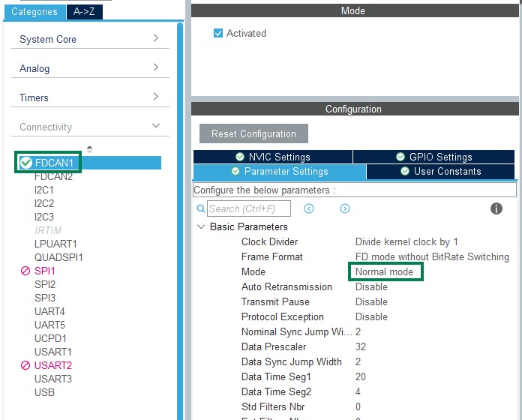Screen dimensions: 522x420
Task: Select USART2 peripheral
Action: [x=53, y=365]
